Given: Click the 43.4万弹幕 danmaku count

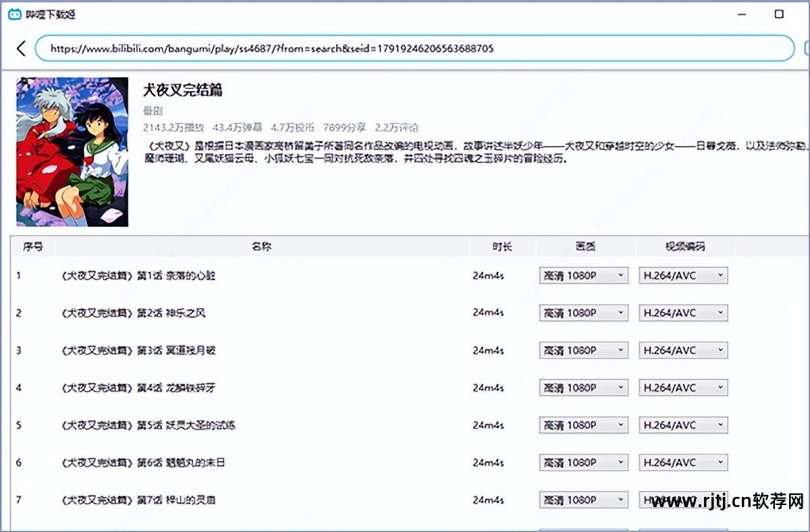Looking at the screenshot, I should 238,127.
